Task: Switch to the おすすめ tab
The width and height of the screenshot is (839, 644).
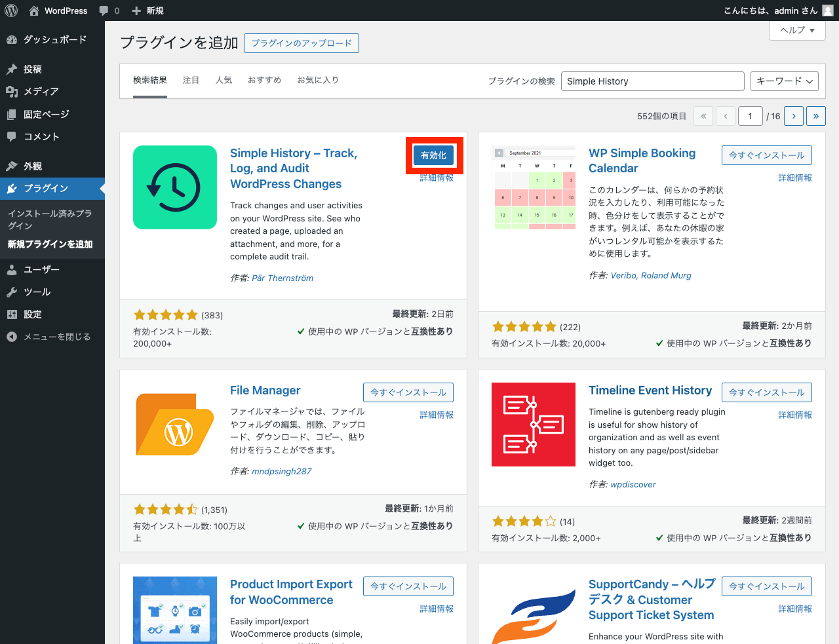Action: coord(265,81)
